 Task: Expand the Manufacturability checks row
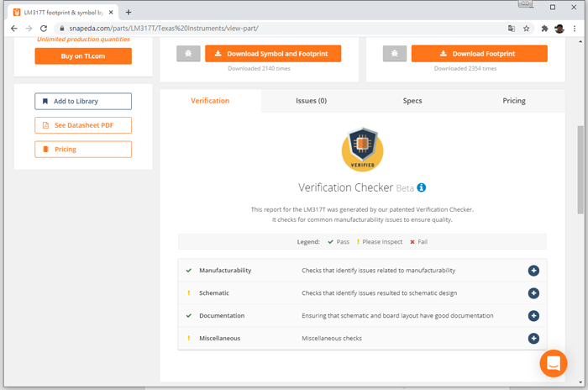[x=533, y=271]
